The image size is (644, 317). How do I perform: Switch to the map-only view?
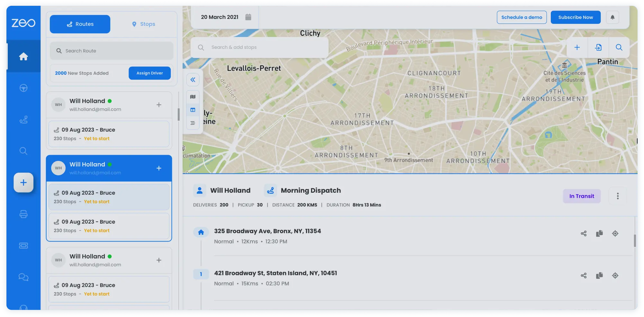(193, 97)
